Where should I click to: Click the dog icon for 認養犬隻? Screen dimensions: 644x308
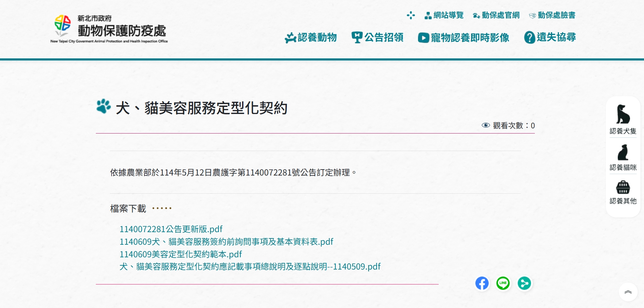pyautogui.click(x=623, y=114)
